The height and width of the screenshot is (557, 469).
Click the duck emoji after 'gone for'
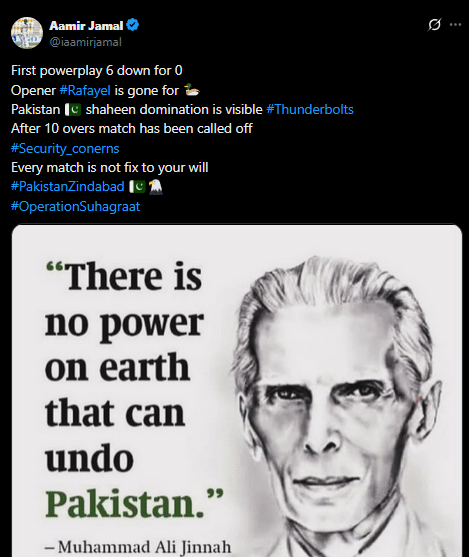[192, 90]
